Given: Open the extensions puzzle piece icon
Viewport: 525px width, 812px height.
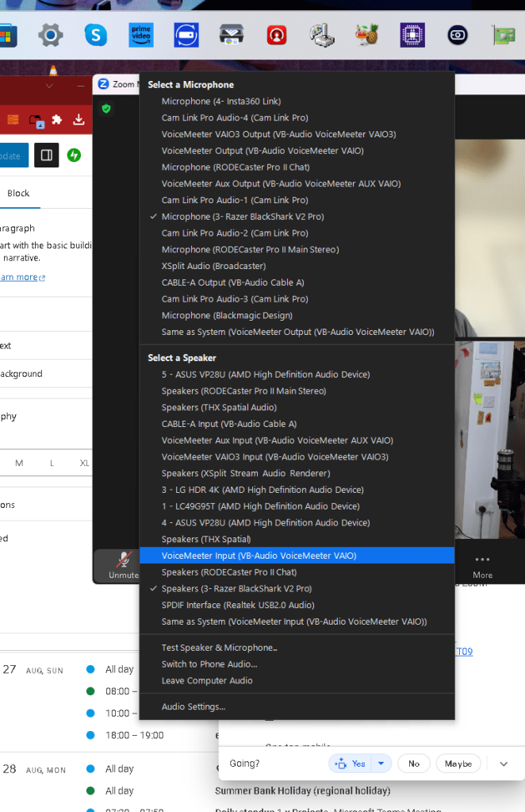Looking at the screenshot, I should 57,120.
